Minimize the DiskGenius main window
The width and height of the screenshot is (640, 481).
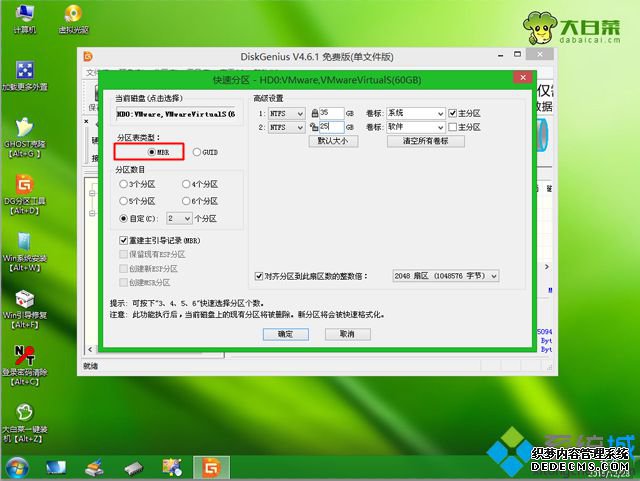[x=500, y=55]
